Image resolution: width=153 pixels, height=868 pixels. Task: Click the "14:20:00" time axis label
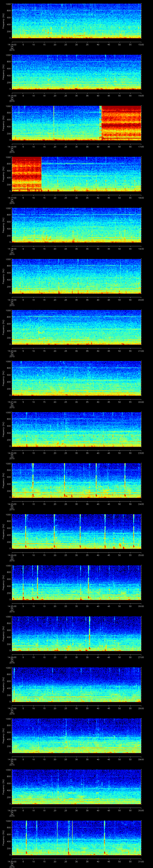[12, 351]
